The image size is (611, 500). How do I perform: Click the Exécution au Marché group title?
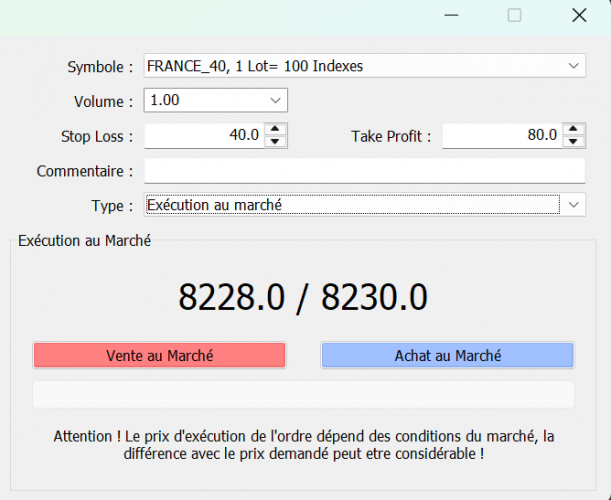tap(85, 240)
